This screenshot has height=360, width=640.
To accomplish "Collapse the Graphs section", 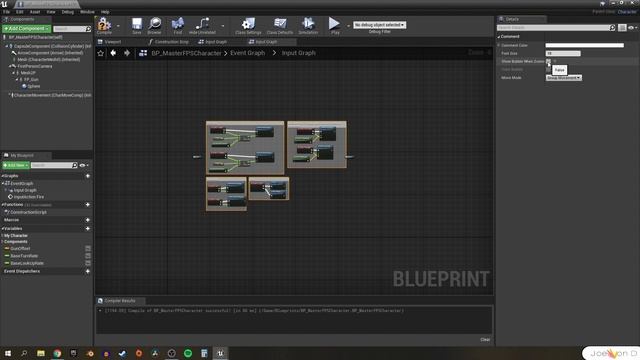I will (x=2, y=176).
